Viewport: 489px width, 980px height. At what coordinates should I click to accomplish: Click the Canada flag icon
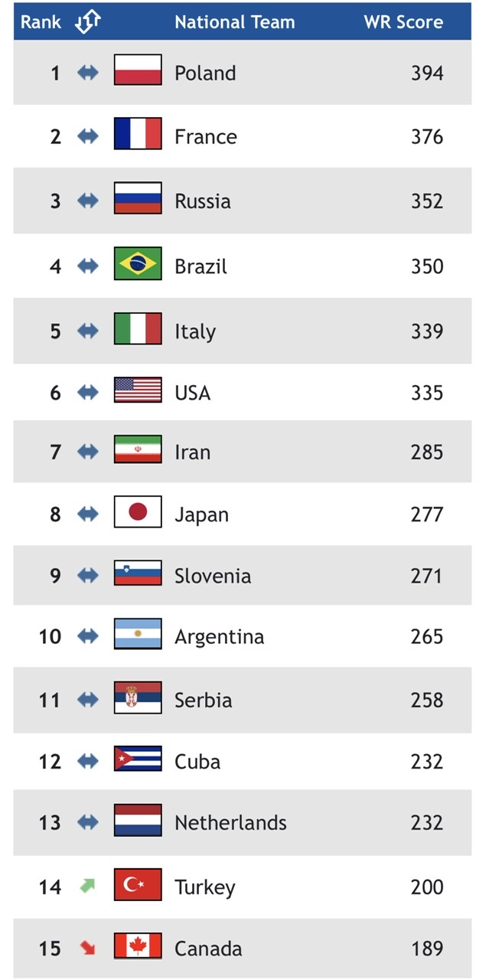[x=138, y=946]
